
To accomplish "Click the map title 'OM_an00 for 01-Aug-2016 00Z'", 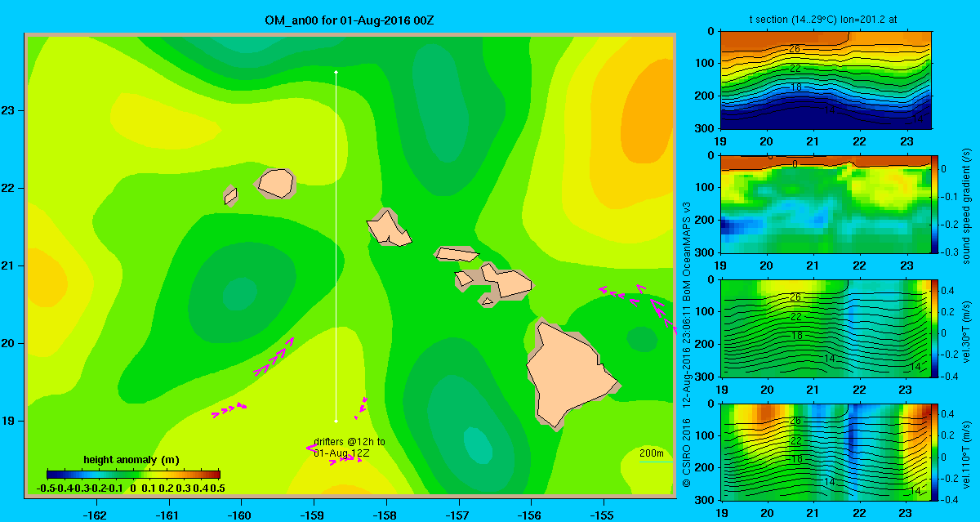I will click(x=350, y=20).
